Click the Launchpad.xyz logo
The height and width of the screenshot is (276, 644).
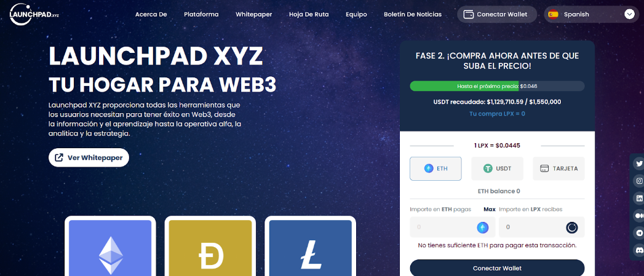pos(34,14)
